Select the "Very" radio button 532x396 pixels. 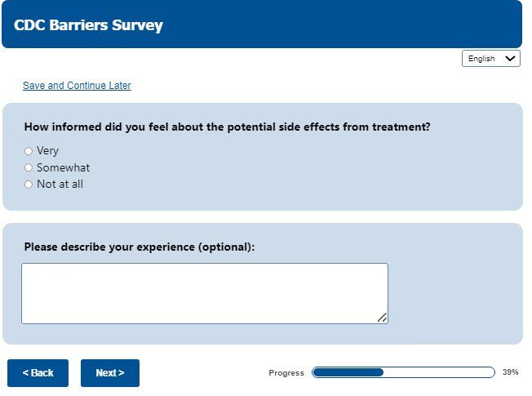click(29, 151)
